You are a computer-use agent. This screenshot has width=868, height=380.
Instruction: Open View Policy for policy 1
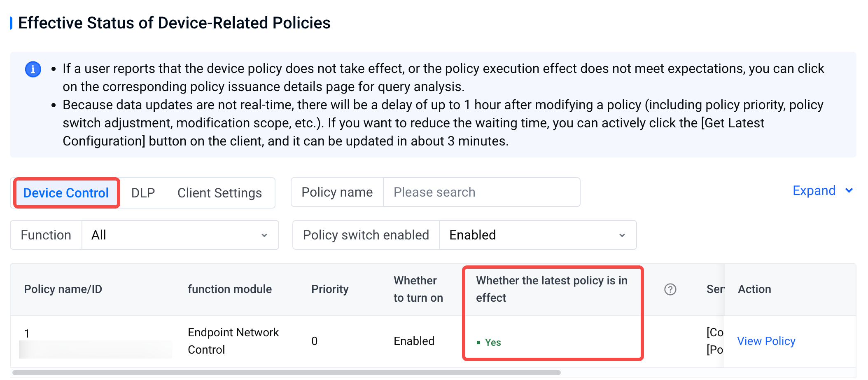(766, 341)
